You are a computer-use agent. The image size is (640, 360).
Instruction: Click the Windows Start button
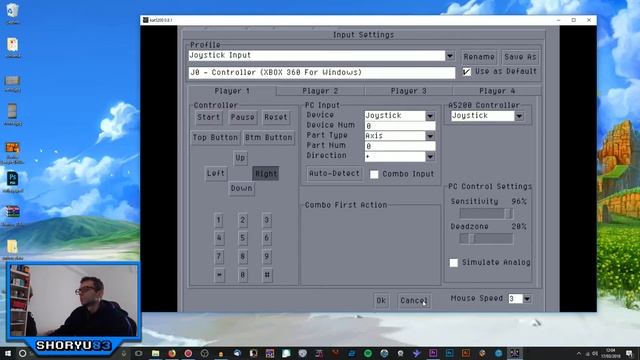[x=7, y=353]
